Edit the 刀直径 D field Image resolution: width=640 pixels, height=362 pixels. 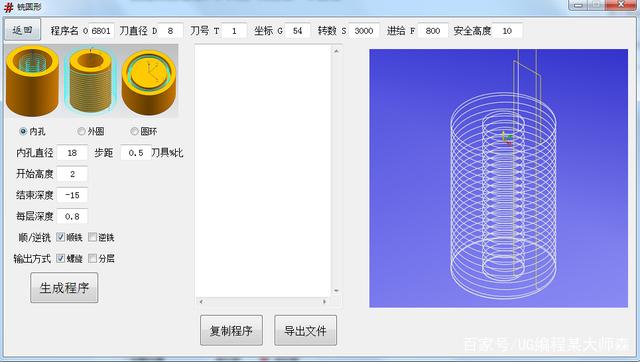click(x=171, y=31)
